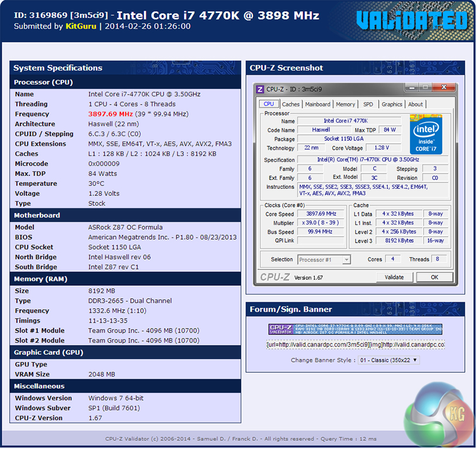Click the page title Intel Core i7 4770K @ 3898 MHz
Image resolution: width=476 pixels, height=449 pixels.
click(x=218, y=16)
